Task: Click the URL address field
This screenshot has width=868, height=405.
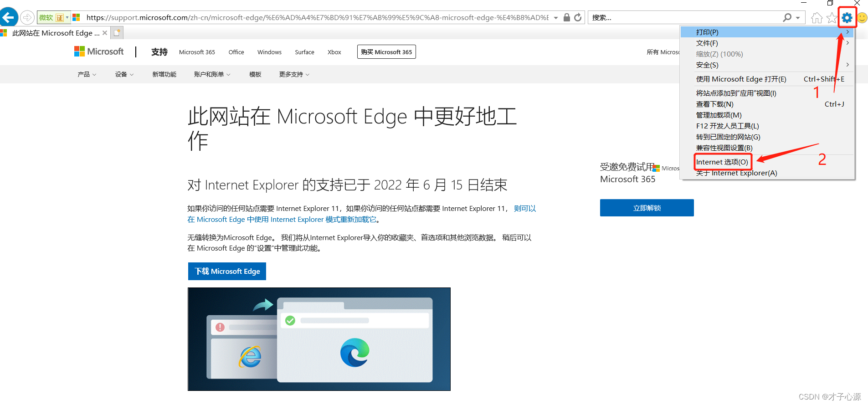Action: [x=317, y=17]
